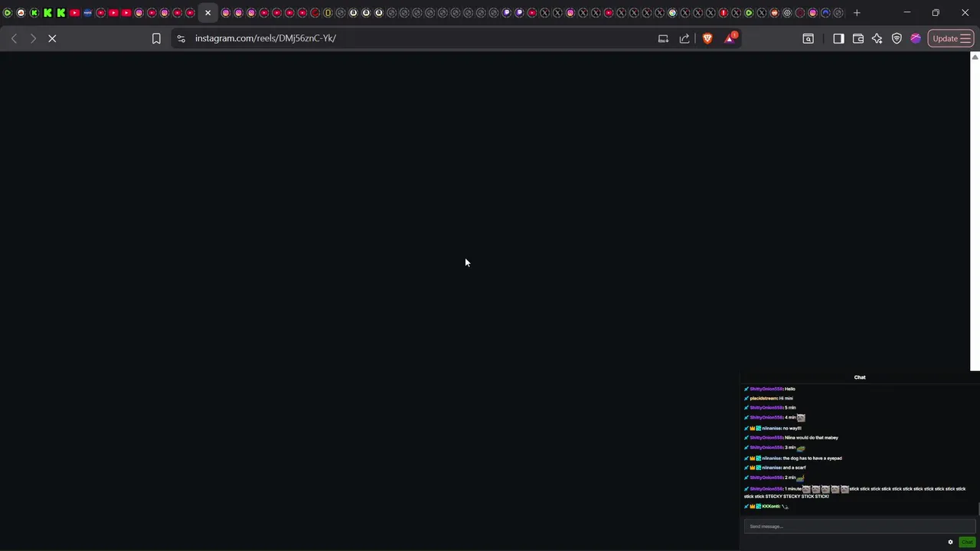Close the active Instagram tab
Viewport: 980px width, 551px height.
point(207,12)
